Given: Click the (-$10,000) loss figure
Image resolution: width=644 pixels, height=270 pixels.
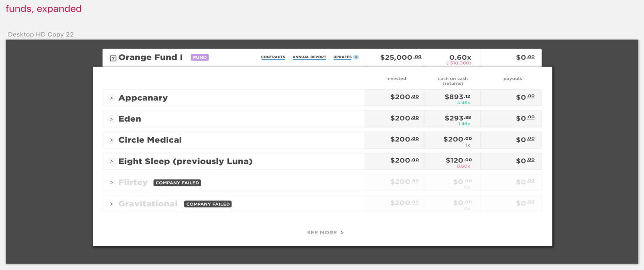Looking at the screenshot, I should 459,63.
